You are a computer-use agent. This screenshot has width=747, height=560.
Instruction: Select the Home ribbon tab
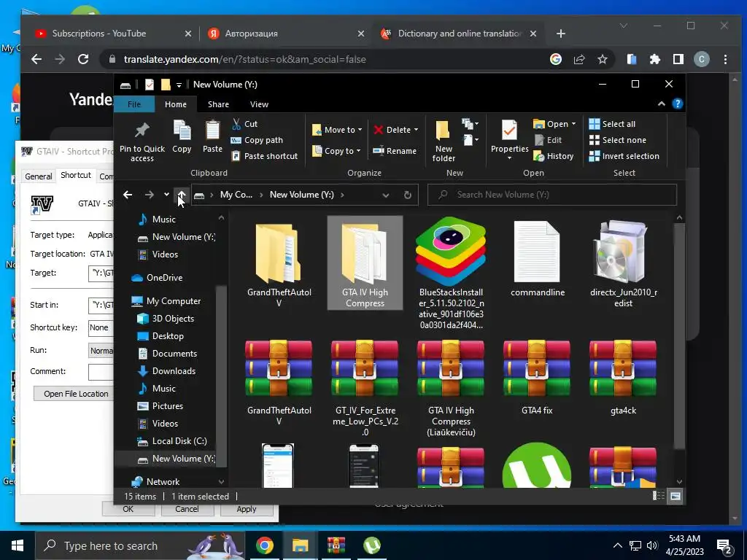pos(176,104)
